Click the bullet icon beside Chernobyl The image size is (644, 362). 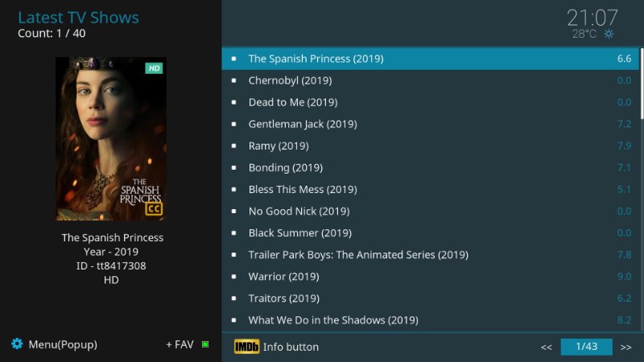point(233,80)
